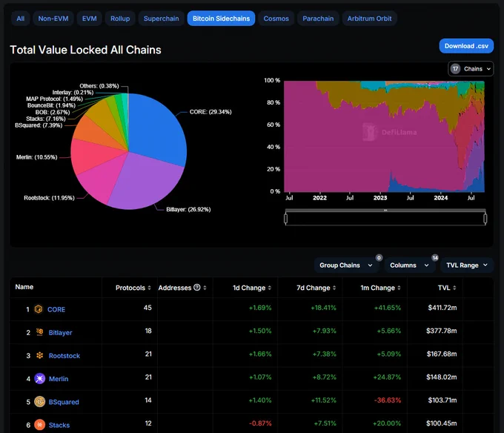Click the Merlin: (10.55%) pie label
The width and height of the screenshot is (504, 433).
[36, 157]
